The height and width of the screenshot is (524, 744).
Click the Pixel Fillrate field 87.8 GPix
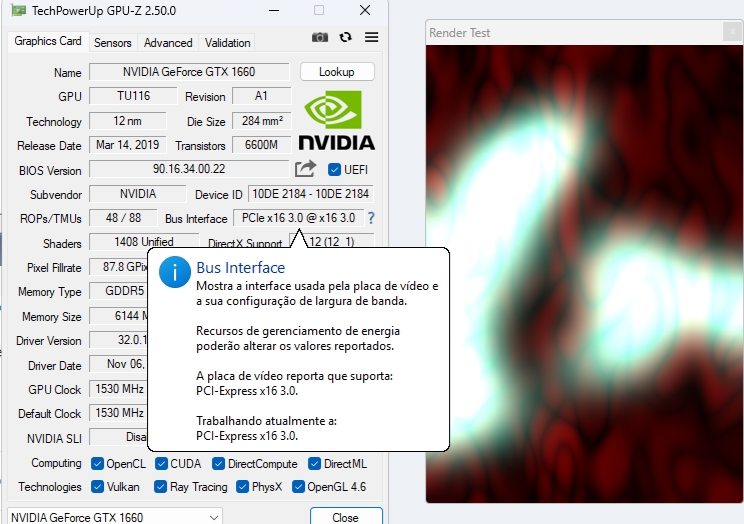(119, 267)
